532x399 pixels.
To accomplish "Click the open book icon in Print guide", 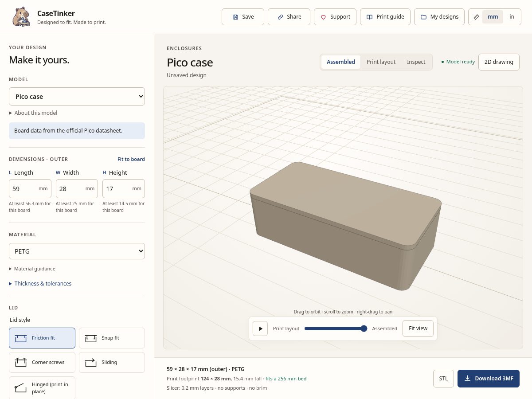I will coord(369,17).
